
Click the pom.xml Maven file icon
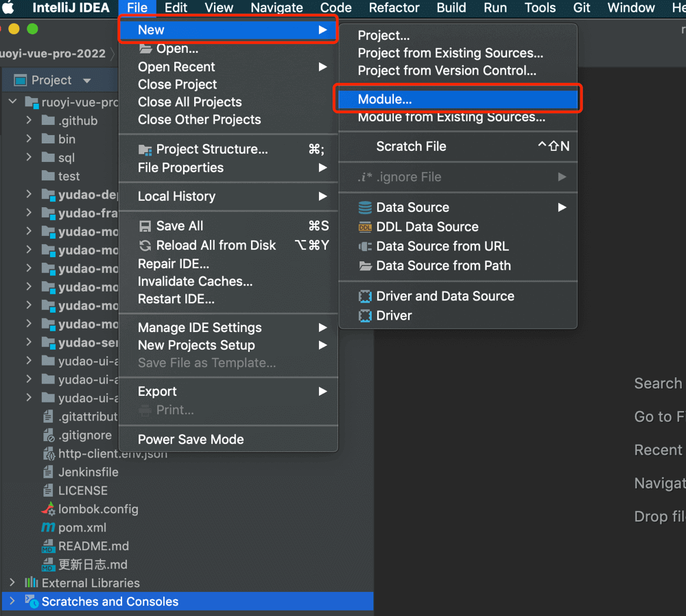tap(48, 528)
